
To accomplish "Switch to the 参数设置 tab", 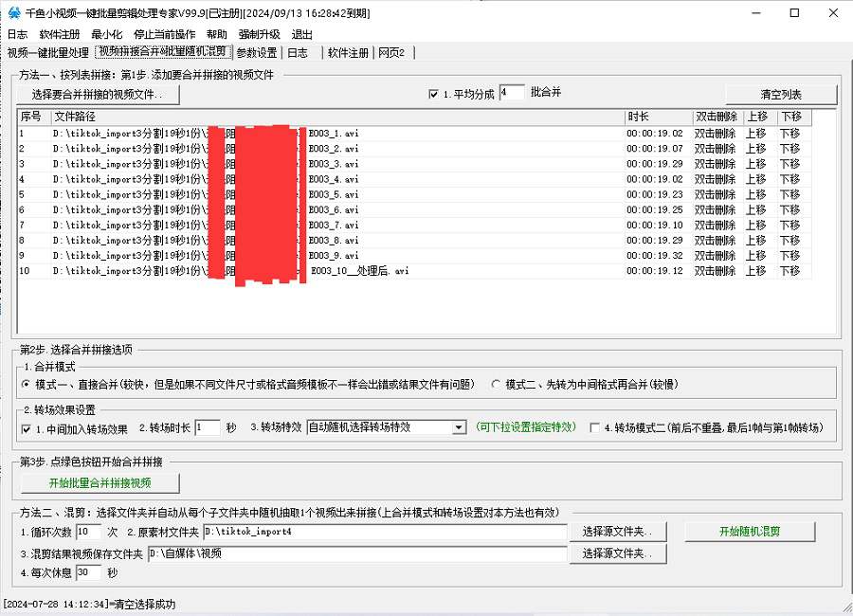I will [257, 53].
